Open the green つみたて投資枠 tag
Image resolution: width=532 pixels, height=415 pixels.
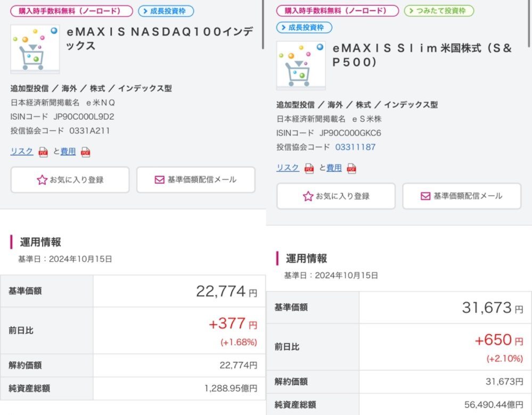coord(439,11)
